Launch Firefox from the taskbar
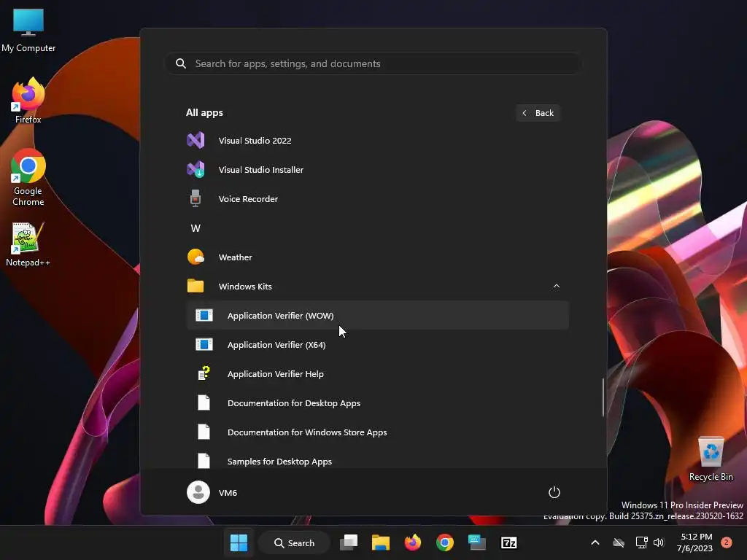Viewport: 747px width, 560px height. tap(413, 542)
